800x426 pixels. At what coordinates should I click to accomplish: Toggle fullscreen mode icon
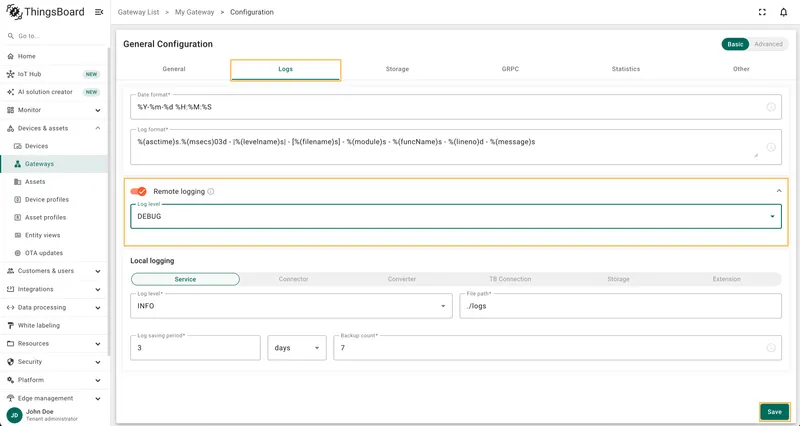(762, 12)
